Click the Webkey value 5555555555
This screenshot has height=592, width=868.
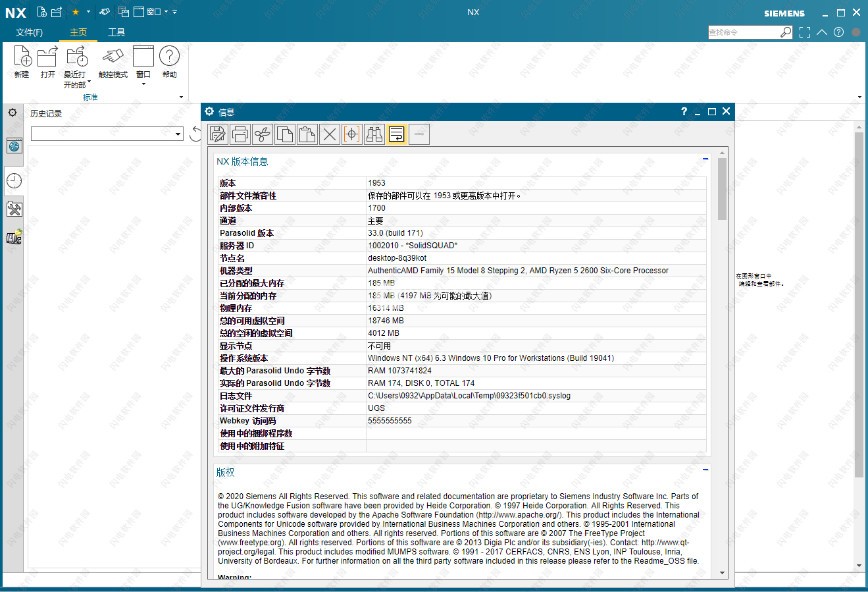point(390,421)
